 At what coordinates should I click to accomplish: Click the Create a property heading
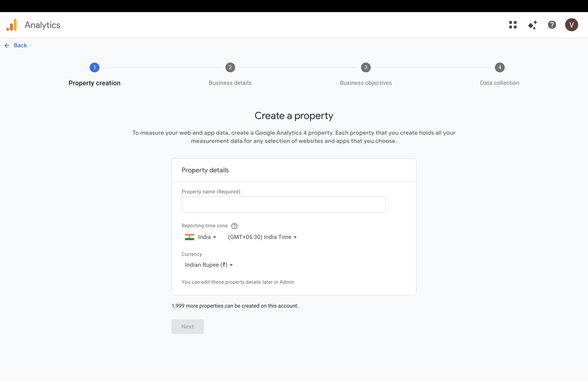(x=294, y=116)
